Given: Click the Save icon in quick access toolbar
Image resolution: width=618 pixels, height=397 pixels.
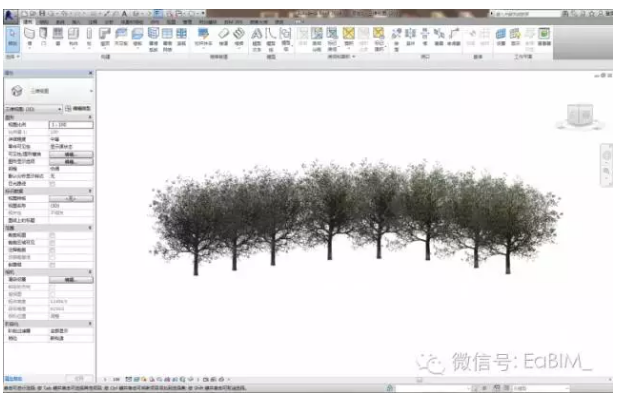Looking at the screenshot, I should coord(42,14).
